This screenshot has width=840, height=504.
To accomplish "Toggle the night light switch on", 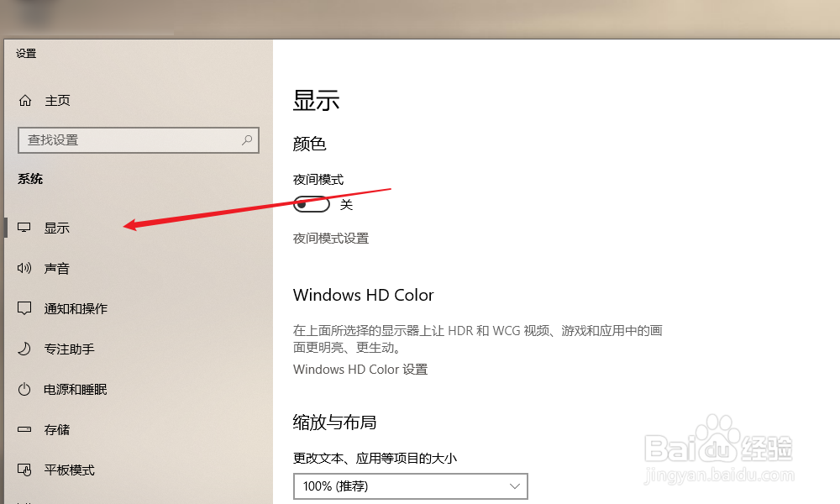I will point(312,204).
